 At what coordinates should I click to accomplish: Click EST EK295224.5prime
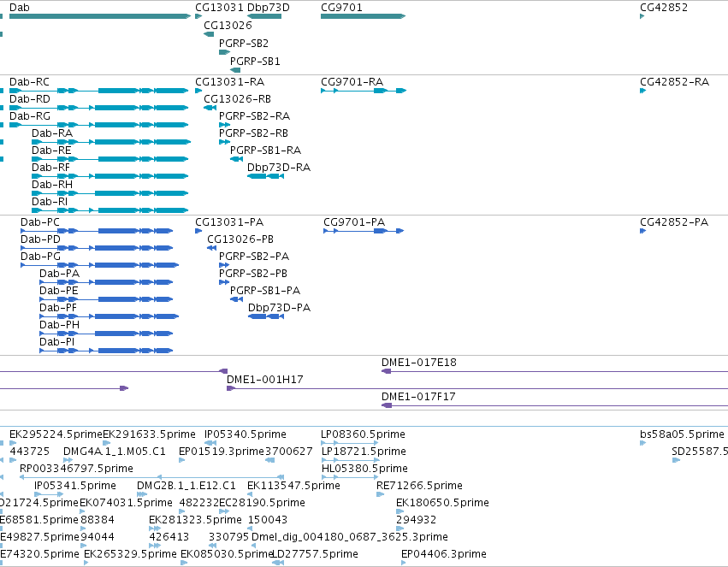pos(56,434)
